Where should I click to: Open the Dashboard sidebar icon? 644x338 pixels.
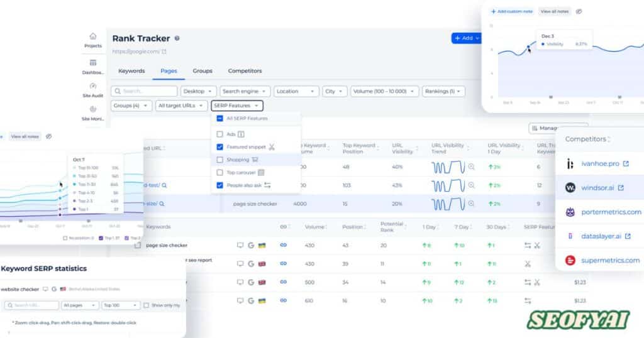pos(93,63)
